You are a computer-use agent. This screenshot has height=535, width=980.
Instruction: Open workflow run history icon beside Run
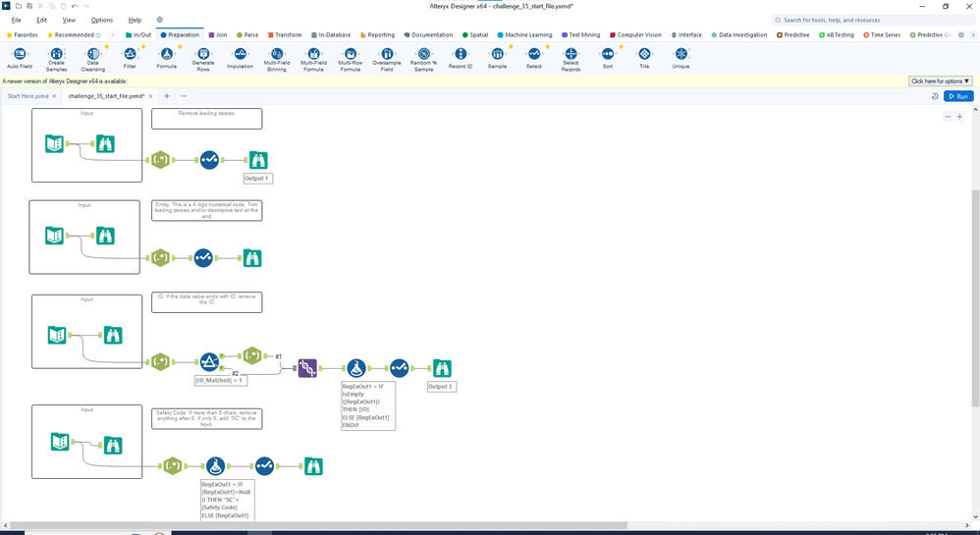click(935, 96)
